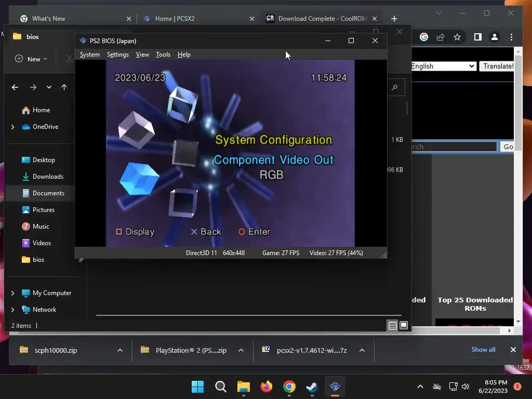The width and height of the screenshot is (532, 399).
Task: Go forward in File Explorer
Action: point(33,87)
